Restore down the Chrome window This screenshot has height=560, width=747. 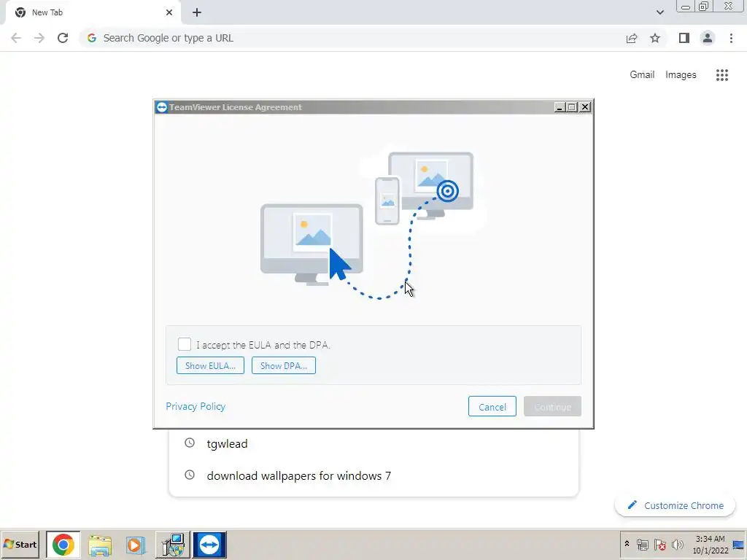704,7
